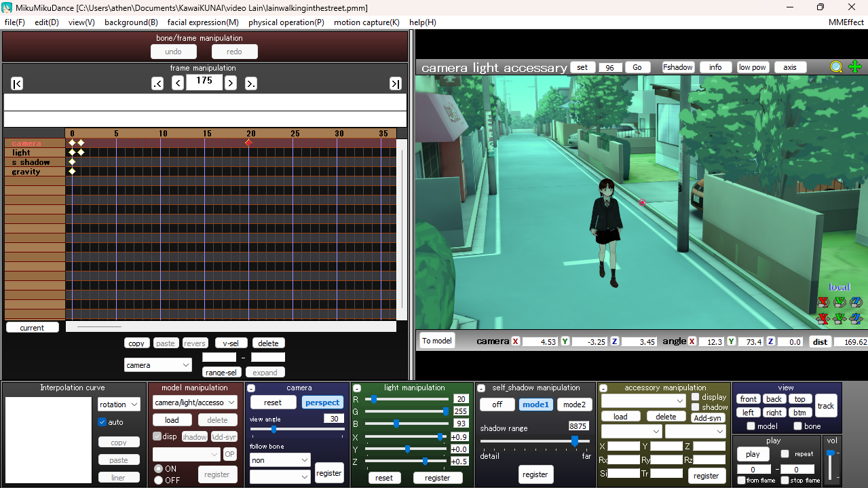
Task: Collapse the camera panel minus button
Action: (251, 388)
